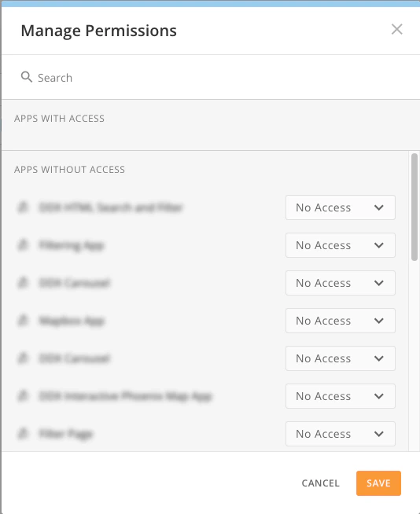Open the second app's No Access dropdown
420x514 pixels.
point(341,245)
